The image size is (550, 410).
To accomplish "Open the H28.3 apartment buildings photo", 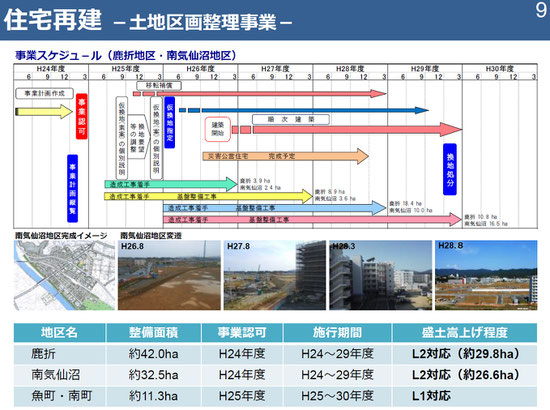I will 380,275.
